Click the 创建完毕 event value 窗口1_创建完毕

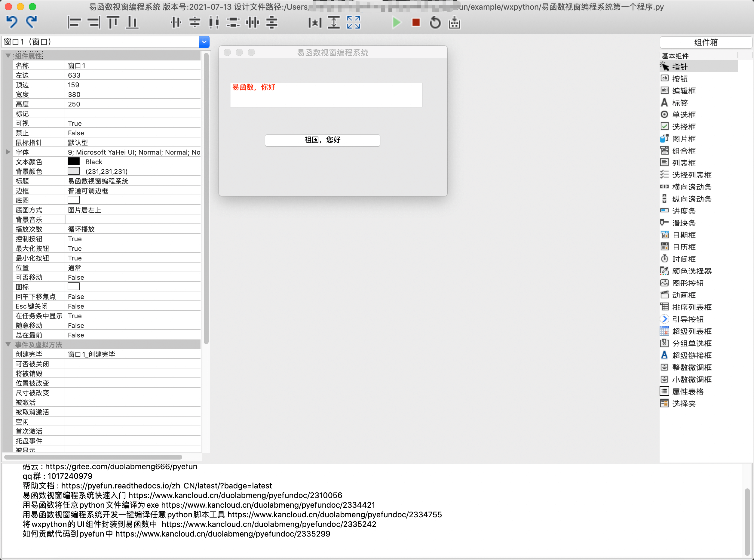(x=133, y=354)
